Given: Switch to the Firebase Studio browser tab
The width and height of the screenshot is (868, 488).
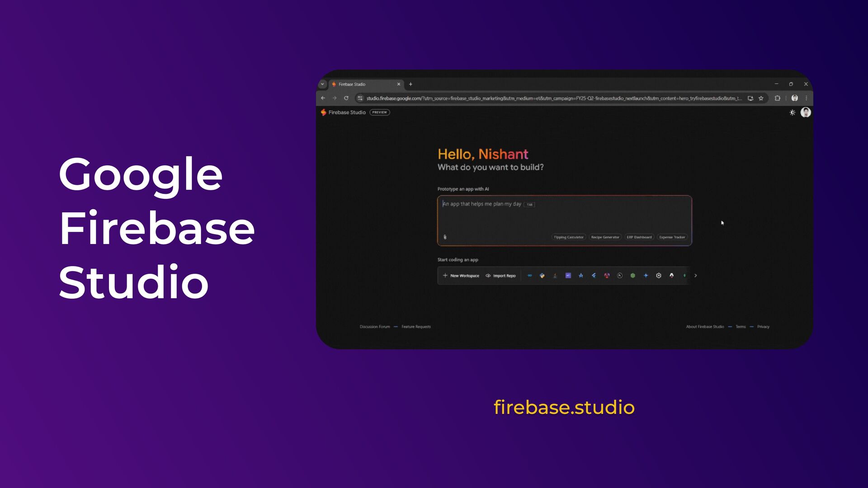Looking at the screenshot, I should [x=365, y=84].
